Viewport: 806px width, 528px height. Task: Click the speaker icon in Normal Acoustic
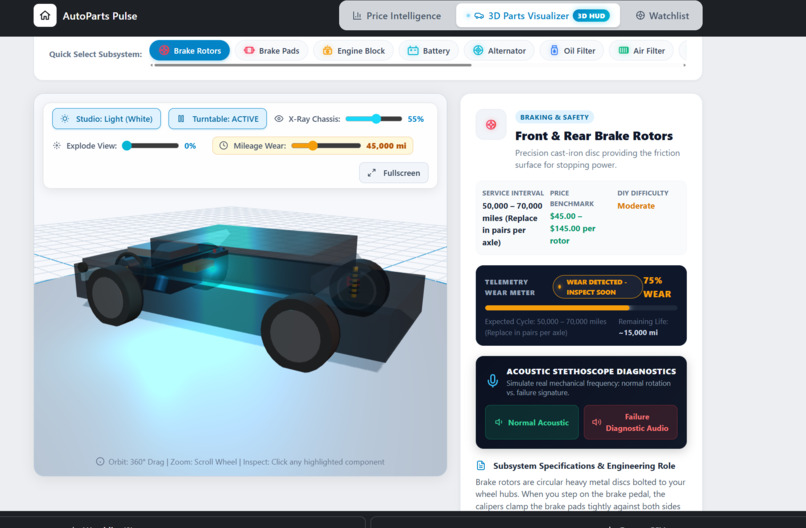point(498,422)
